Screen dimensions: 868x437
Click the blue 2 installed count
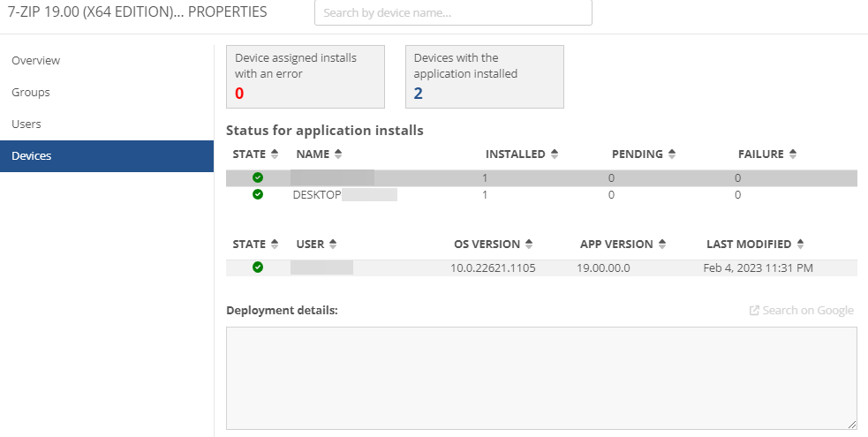pos(418,94)
